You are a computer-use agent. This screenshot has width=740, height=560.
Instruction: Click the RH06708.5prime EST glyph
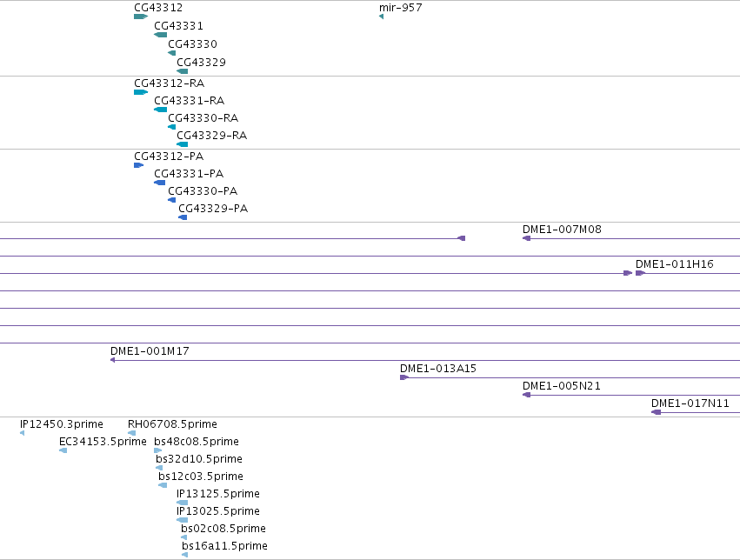pos(131,433)
